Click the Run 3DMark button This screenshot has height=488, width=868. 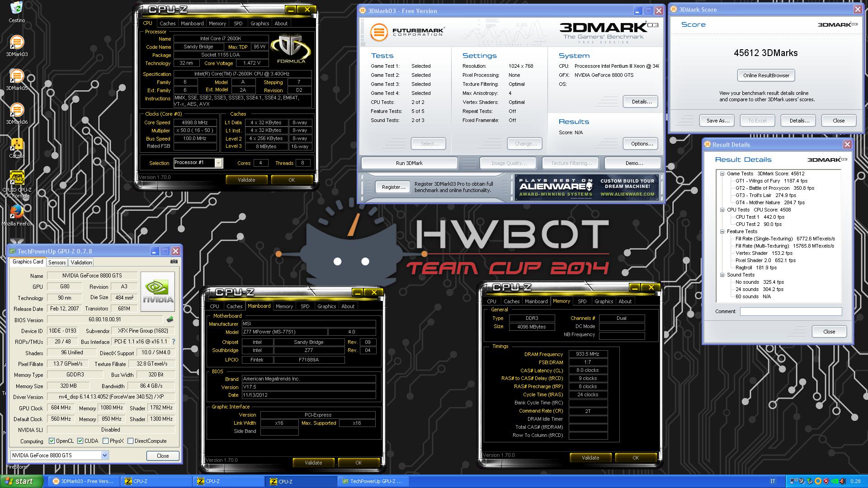[x=409, y=163]
